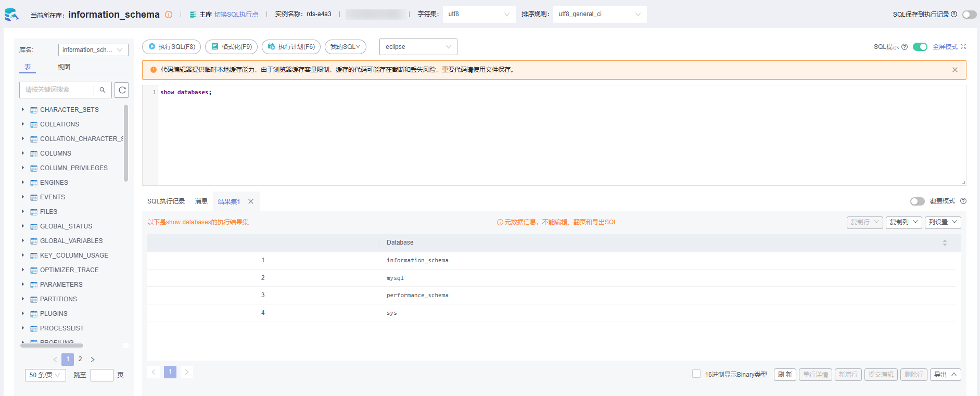Click the COLUMNS table icon in tree
This screenshot has width=980, height=396.
(x=34, y=154)
